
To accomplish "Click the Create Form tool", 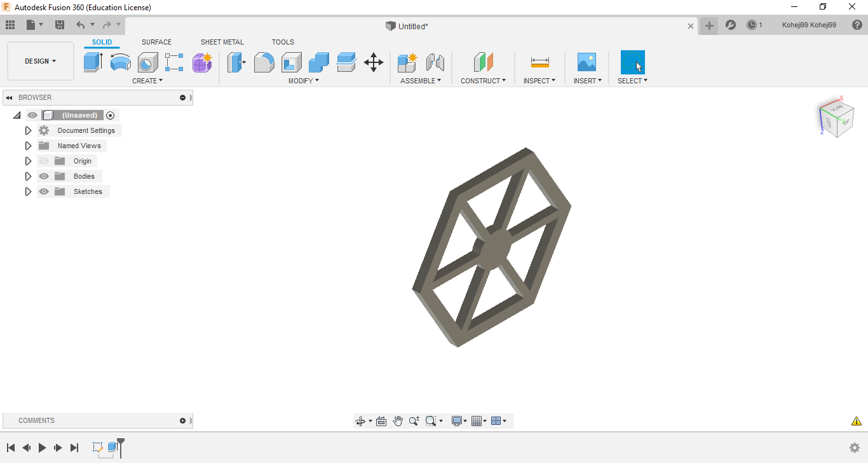I will click(x=202, y=62).
